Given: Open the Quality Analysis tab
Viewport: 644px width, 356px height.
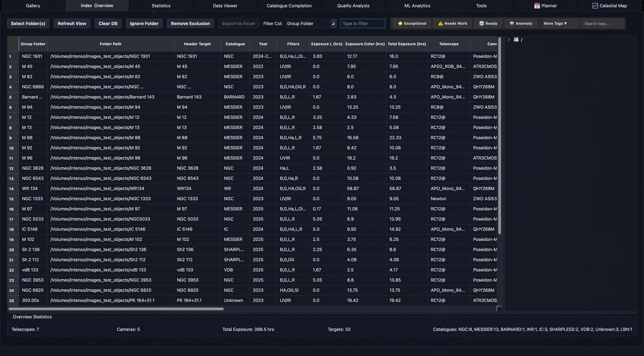Looking at the screenshot, I should 353,6.
